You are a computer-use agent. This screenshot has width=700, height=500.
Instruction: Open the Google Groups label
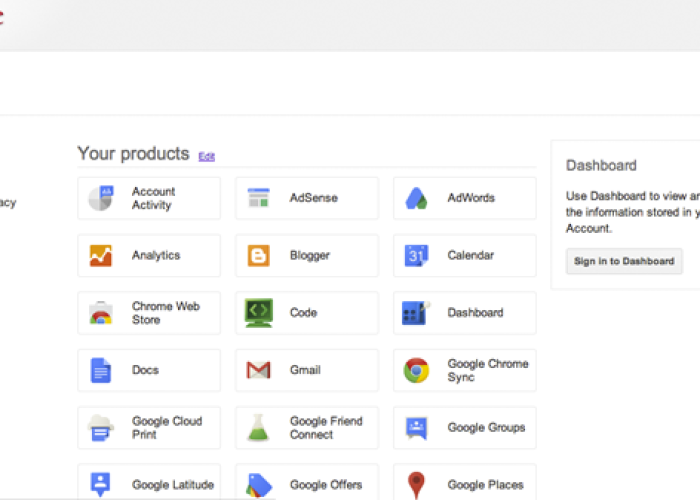click(x=486, y=428)
